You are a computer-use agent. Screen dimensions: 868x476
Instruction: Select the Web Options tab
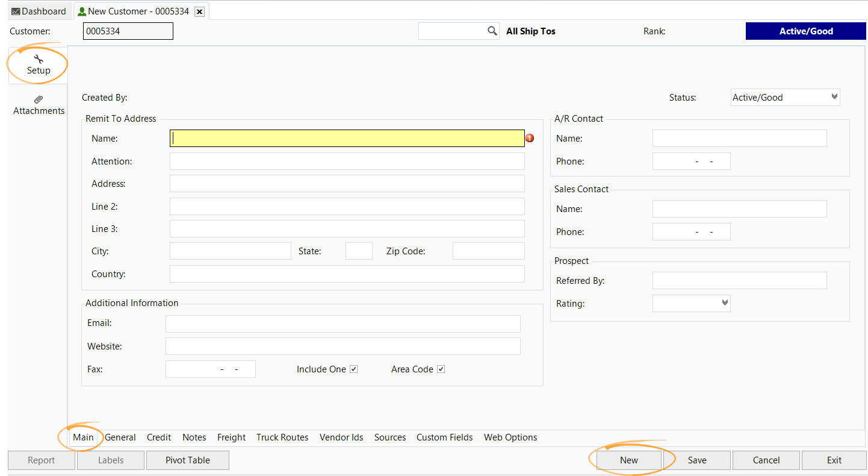coord(510,437)
